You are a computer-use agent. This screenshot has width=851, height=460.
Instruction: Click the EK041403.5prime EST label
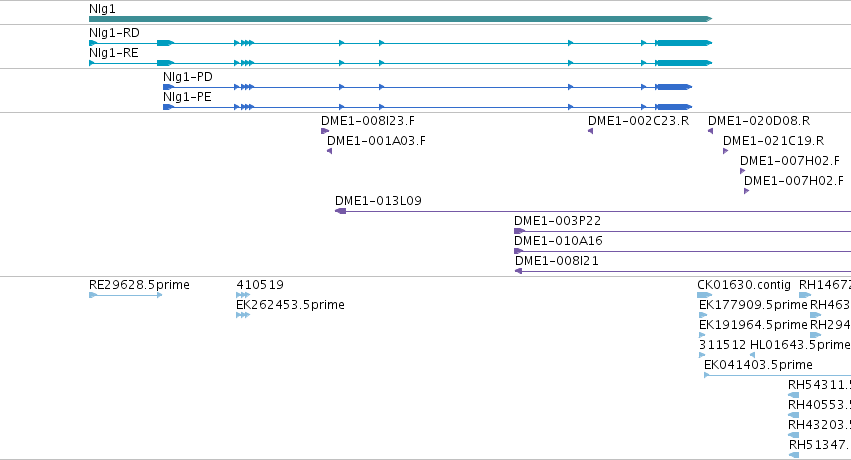point(758,366)
